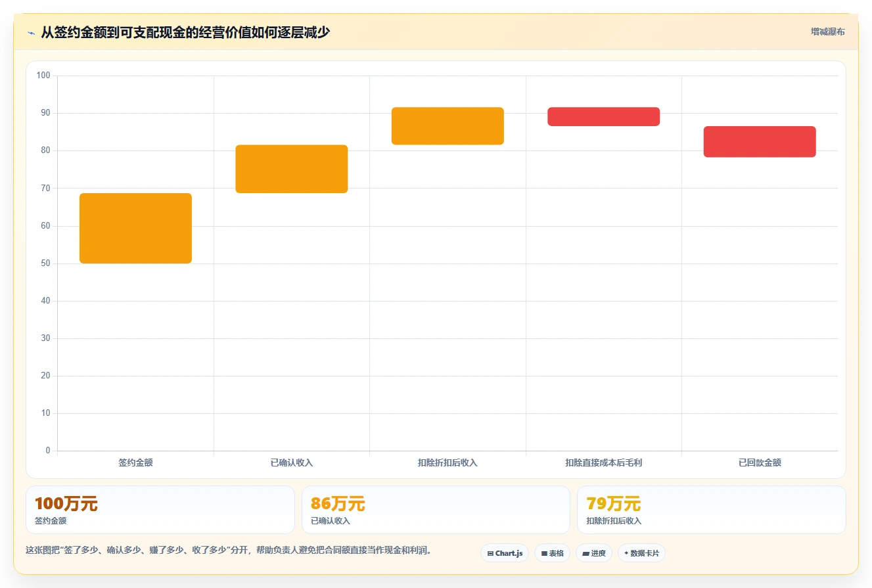Click the chart title 从签约金额到可支配现金
Screen dimensions: 872x588
185,32
